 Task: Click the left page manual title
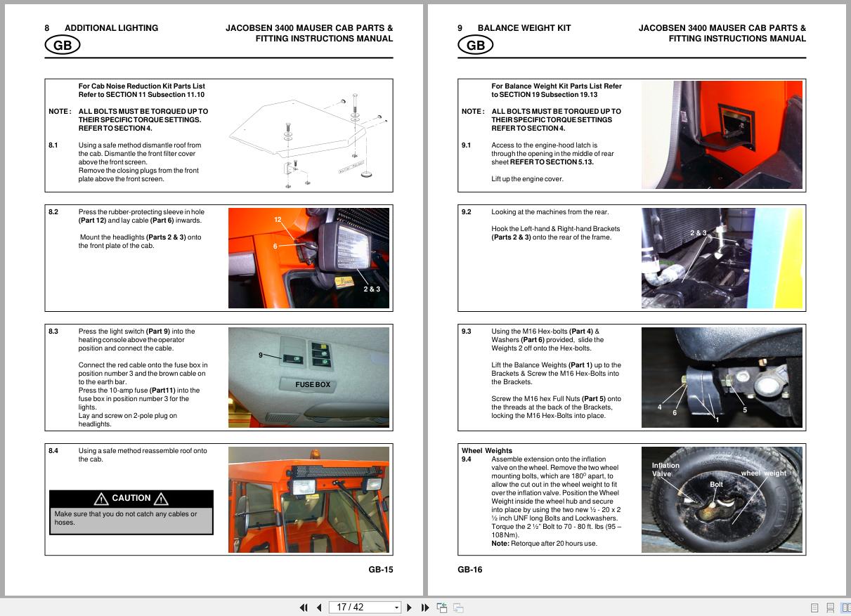tap(309, 33)
